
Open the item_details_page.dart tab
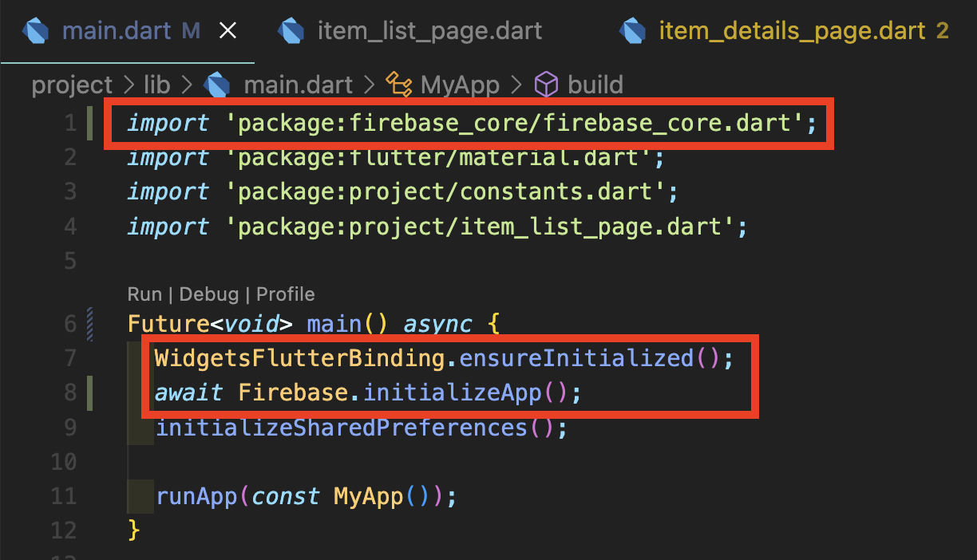792,31
